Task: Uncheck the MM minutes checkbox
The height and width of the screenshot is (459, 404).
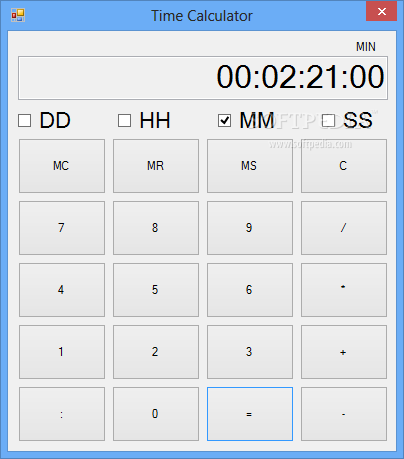Action: pos(224,121)
